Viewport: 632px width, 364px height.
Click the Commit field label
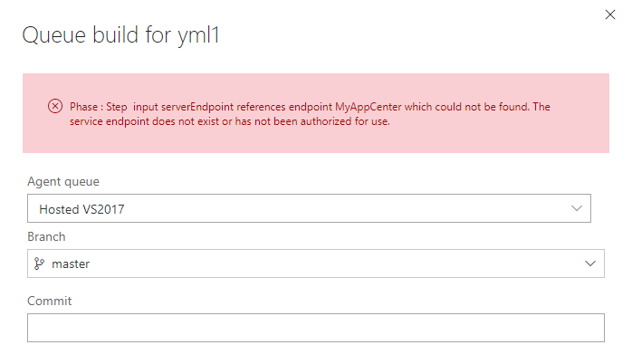tap(50, 301)
